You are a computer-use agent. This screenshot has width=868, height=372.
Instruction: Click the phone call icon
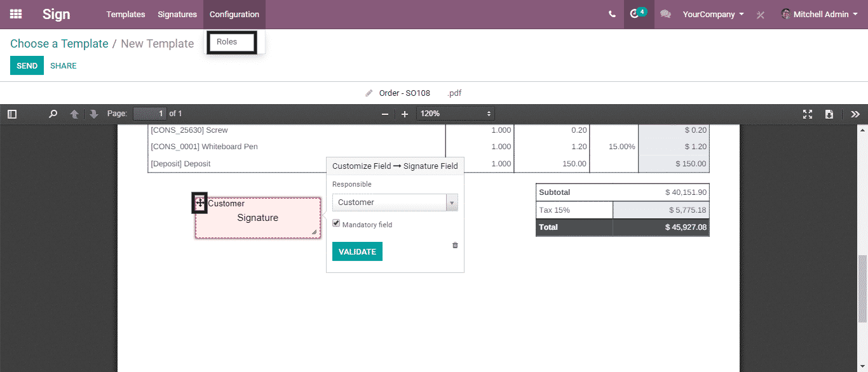[612, 14]
